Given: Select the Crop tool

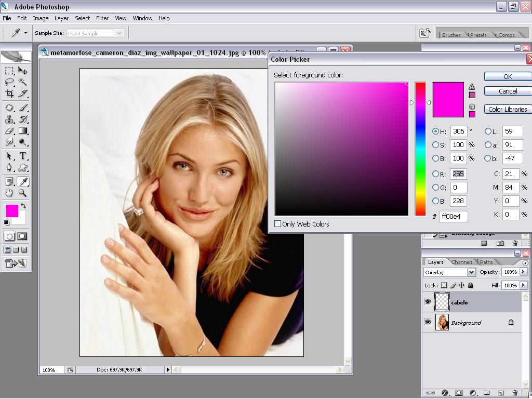Looking at the screenshot, I should pyautogui.click(x=9, y=94).
